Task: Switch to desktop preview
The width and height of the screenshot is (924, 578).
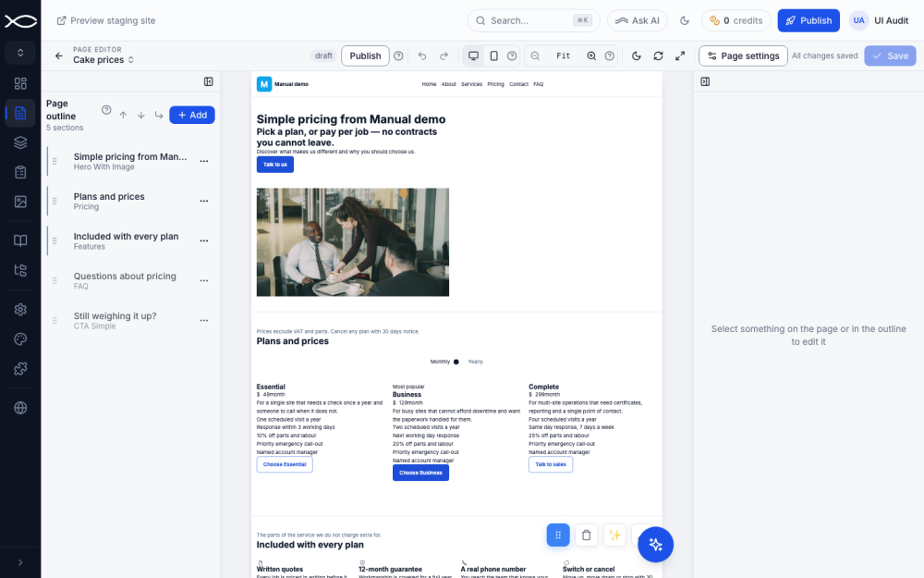Action: point(473,56)
